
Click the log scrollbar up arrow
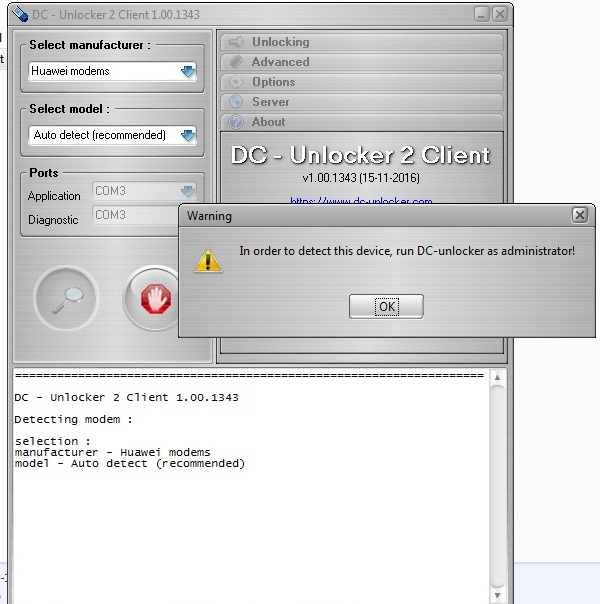(x=497, y=378)
